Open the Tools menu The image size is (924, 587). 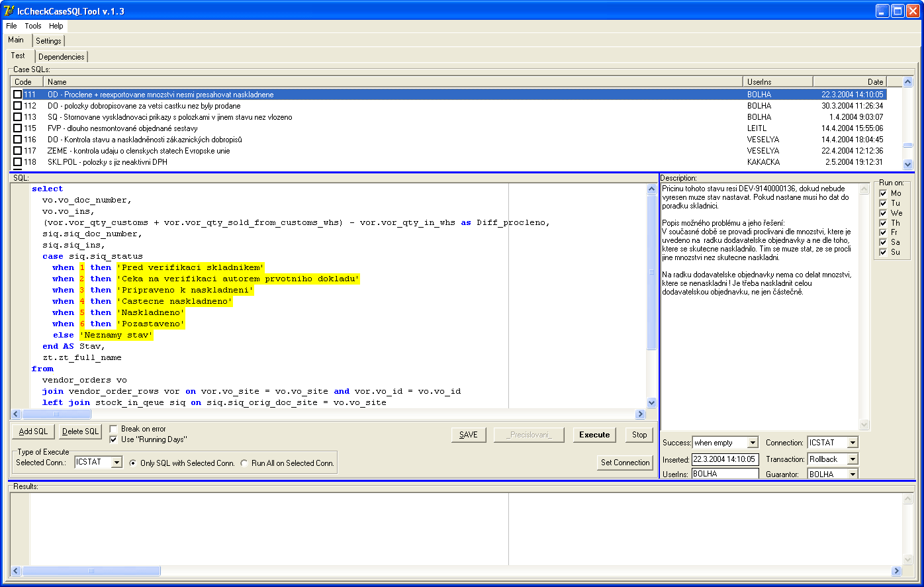[x=33, y=26]
